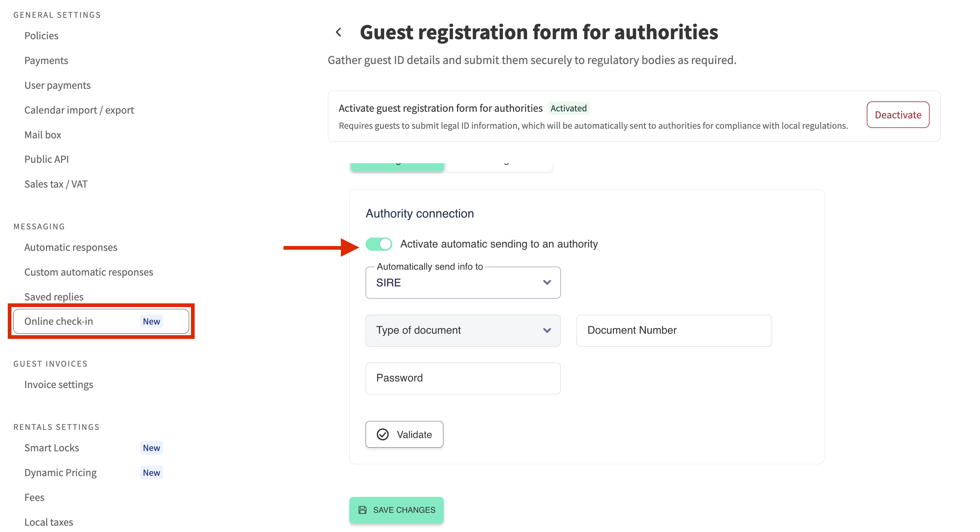Open the Automatically send info to dropdown
The image size is (980, 532).
pyautogui.click(x=462, y=283)
